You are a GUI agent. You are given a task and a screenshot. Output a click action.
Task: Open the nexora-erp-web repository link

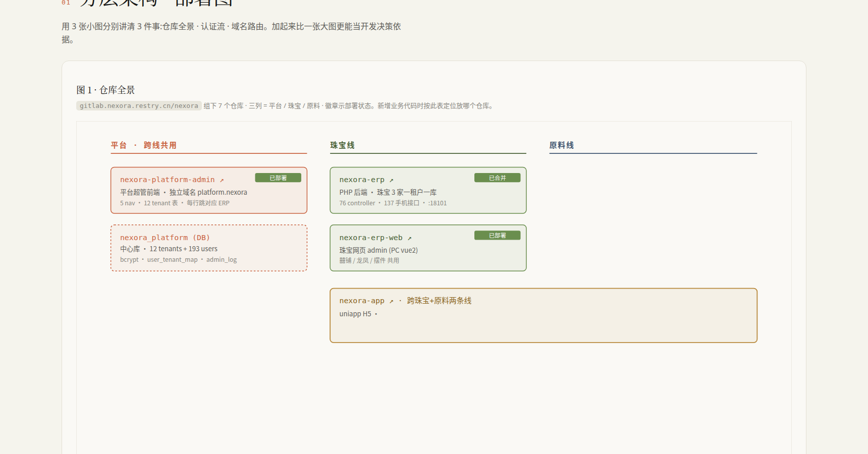pyautogui.click(x=375, y=238)
